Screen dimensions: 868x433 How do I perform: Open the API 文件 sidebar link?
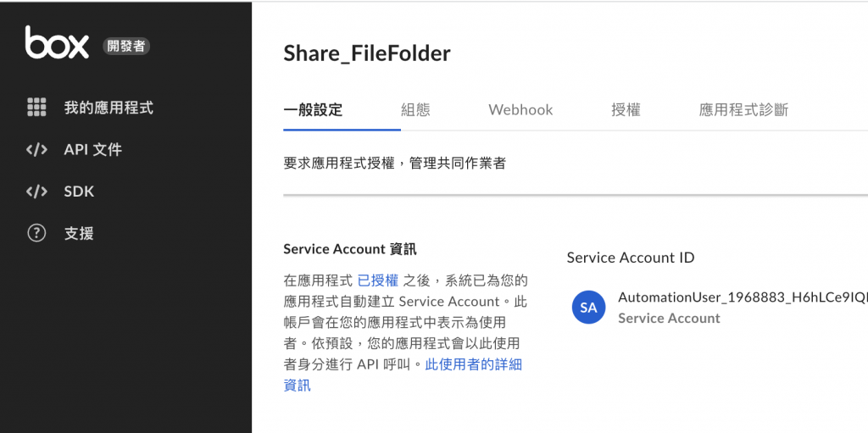(93, 149)
